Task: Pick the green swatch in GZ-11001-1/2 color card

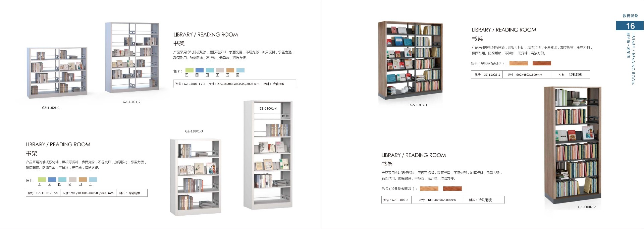Action: click(190, 70)
